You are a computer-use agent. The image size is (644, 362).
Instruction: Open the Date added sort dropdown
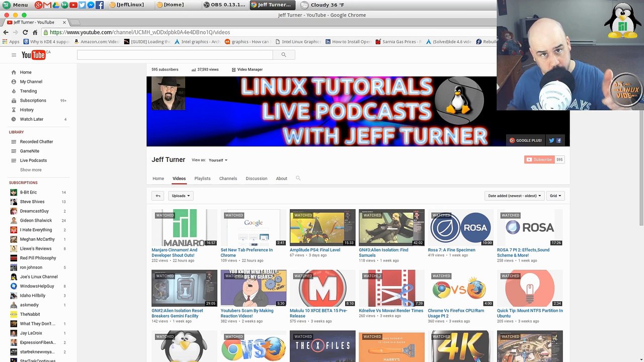click(514, 196)
